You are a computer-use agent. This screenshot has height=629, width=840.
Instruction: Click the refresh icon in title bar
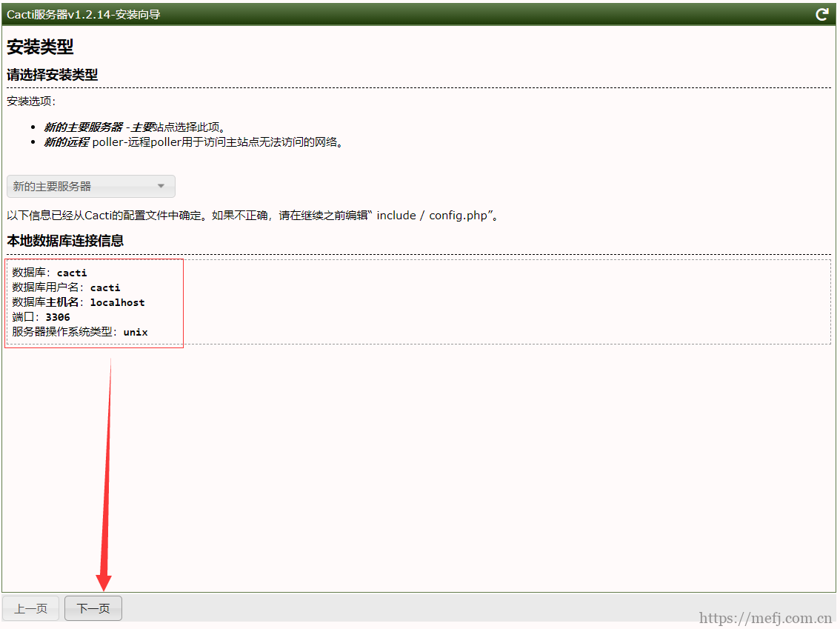coord(821,15)
